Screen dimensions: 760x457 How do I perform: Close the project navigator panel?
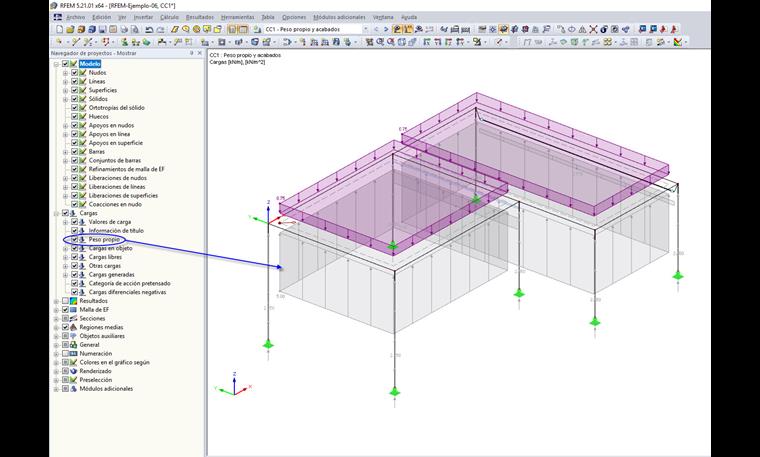click(x=199, y=53)
